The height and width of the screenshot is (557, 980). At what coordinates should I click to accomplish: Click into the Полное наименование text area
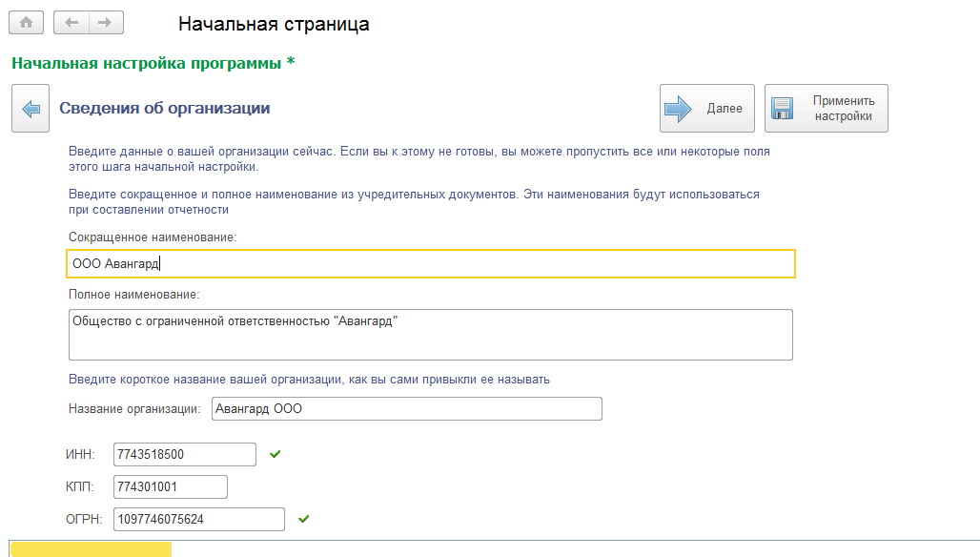pos(431,335)
